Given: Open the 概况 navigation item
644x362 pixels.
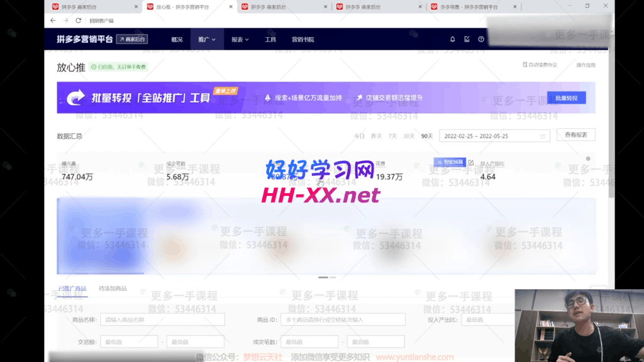Looking at the screenshot, I should [x=177, y=40].
